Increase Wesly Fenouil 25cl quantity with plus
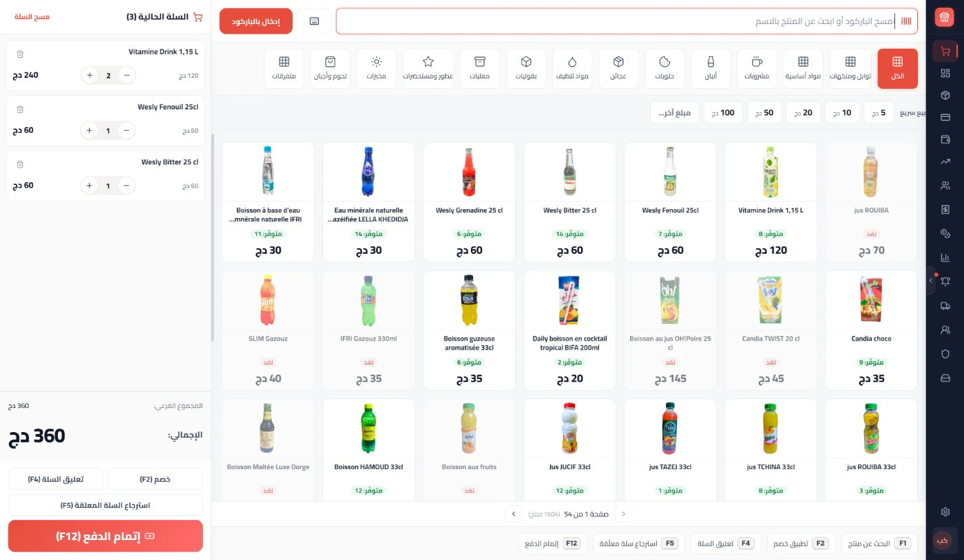 click(90, 130)
